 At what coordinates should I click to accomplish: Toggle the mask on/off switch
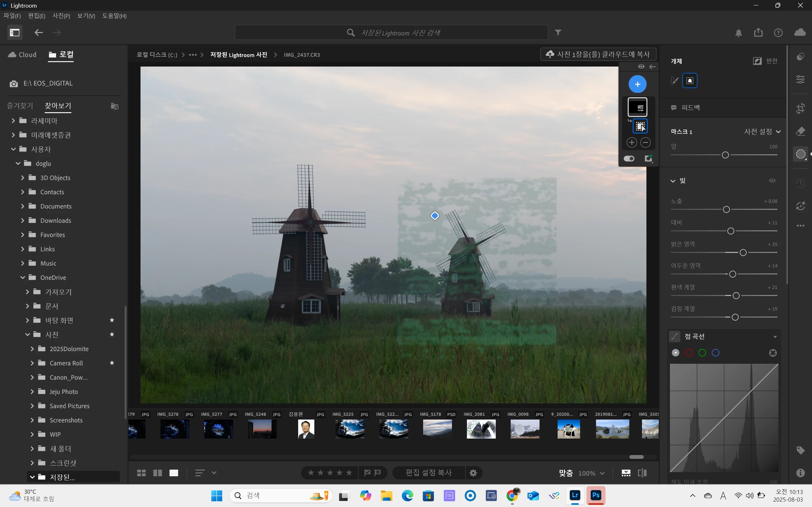629,159
